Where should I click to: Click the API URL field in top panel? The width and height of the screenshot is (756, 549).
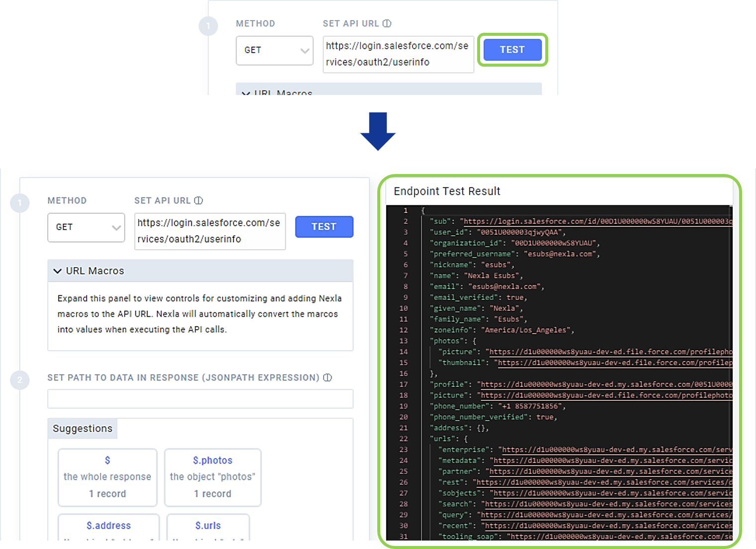[398, 54]
